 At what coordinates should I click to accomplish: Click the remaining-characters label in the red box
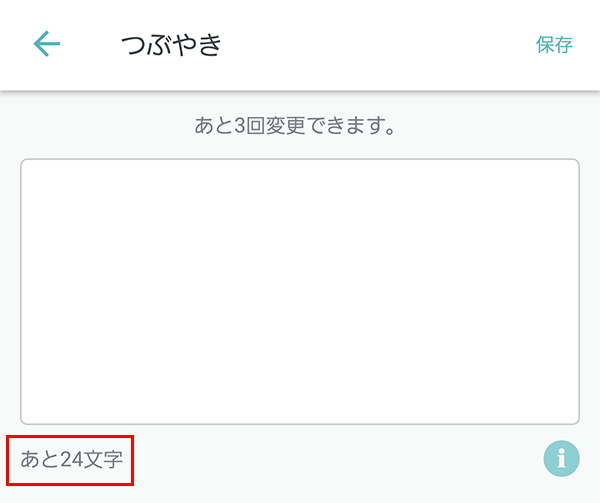[x=72, y=459]
